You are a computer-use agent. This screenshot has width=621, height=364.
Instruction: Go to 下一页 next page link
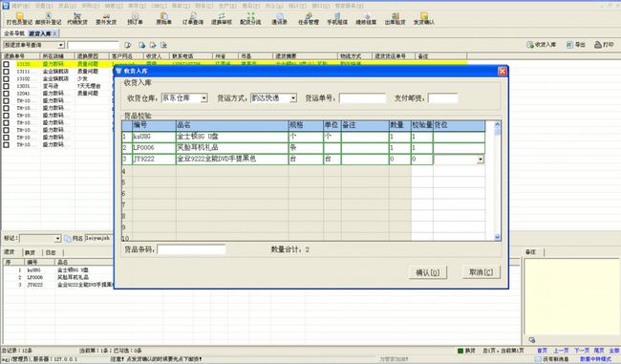tap(582, 351)
